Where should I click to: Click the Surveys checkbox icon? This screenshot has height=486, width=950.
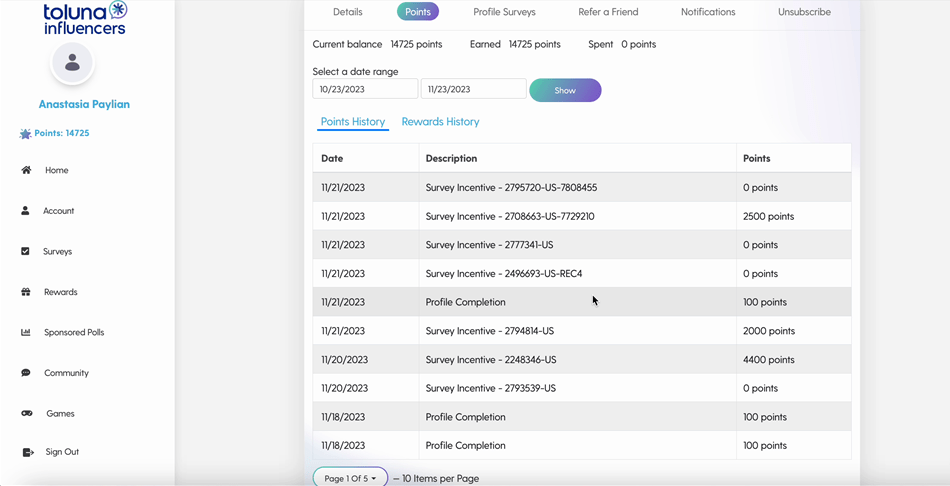point(25,251)
